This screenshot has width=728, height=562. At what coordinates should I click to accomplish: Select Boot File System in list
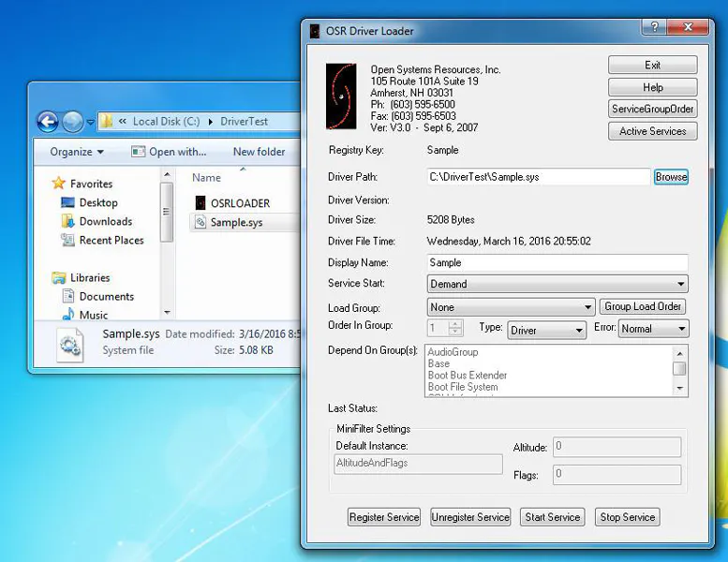(463, 387)
